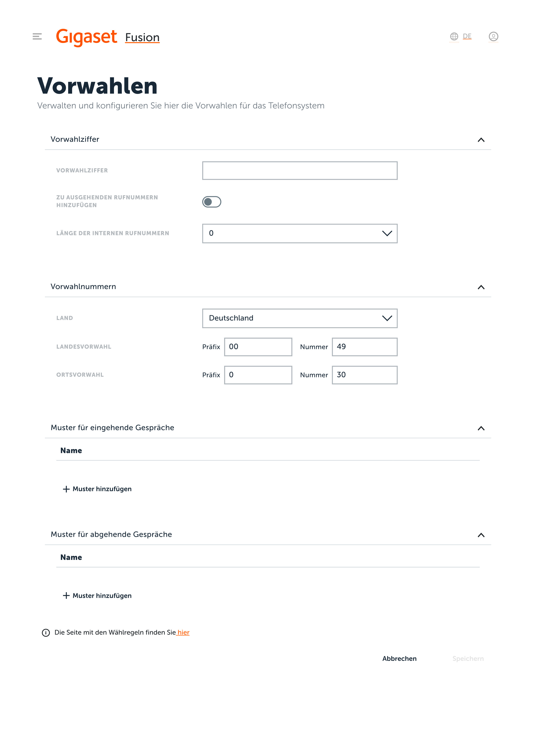
Task: Click the globe language icon
Action: 454,36
